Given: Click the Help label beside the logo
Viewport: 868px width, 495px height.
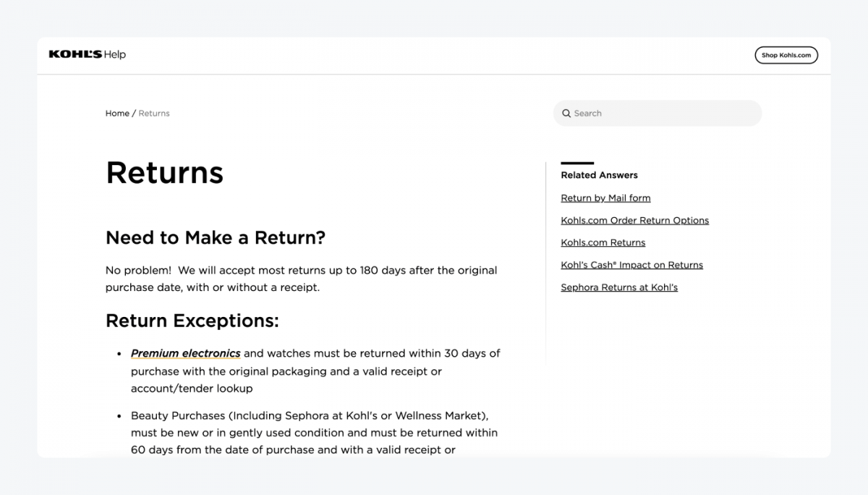Looking at the screenshot, I should coord(116,54).
